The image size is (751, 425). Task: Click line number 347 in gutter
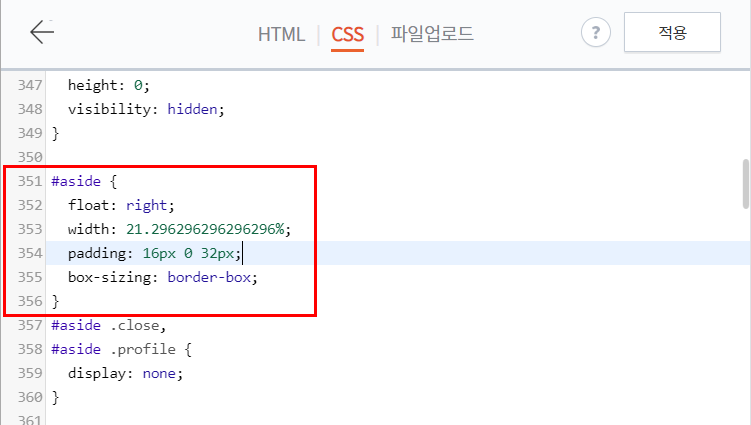30,85
